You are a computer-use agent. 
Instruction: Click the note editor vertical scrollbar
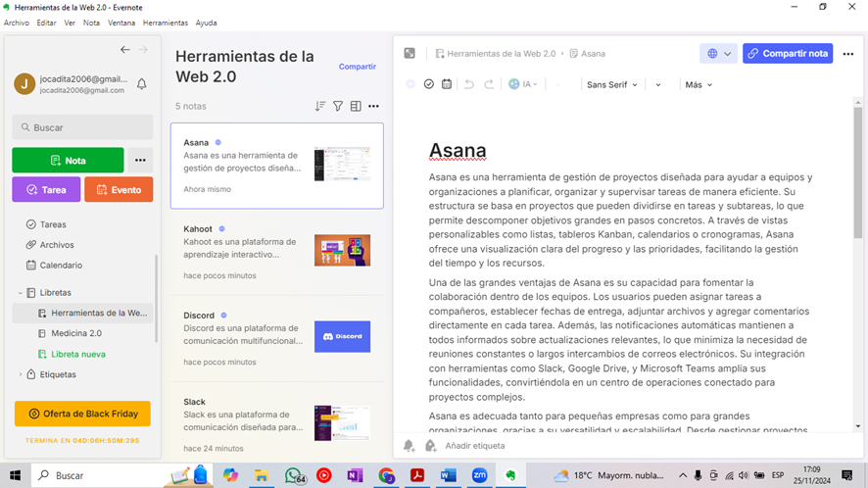point(857,171)
